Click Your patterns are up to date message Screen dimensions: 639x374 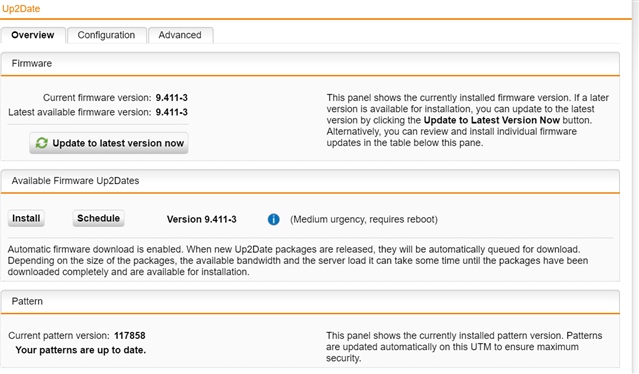pos(81,350)
